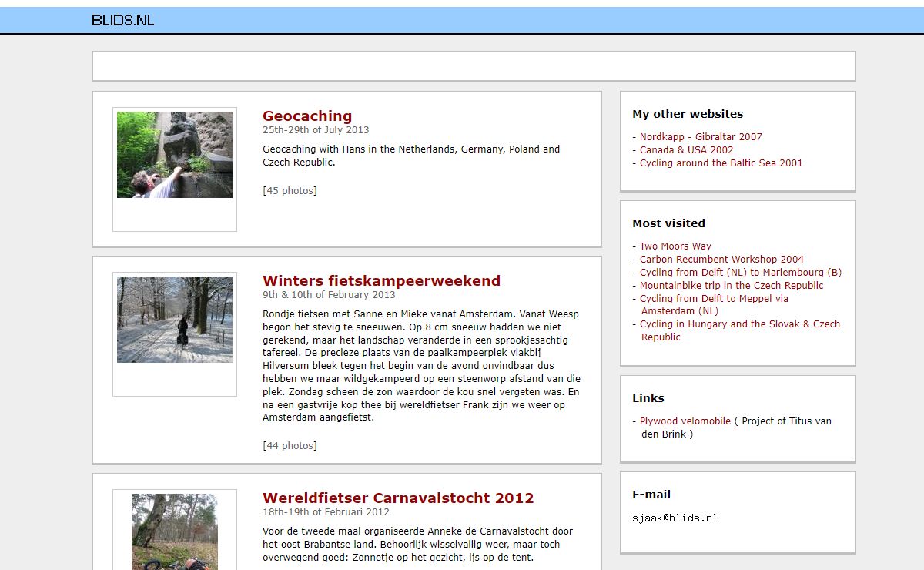This screenshot has width=924, height=570.
Task: Open Cycling from Delft to Meppel link
Action: (714, 305)
